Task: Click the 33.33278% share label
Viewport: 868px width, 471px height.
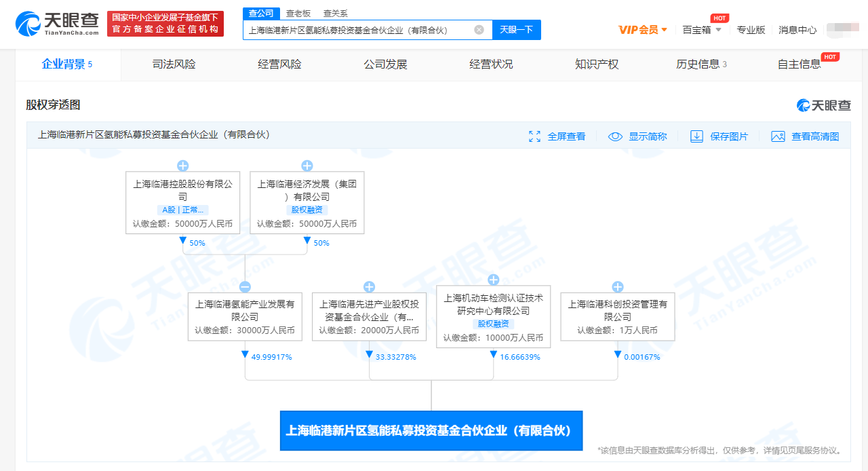Action: click(395, 357)
